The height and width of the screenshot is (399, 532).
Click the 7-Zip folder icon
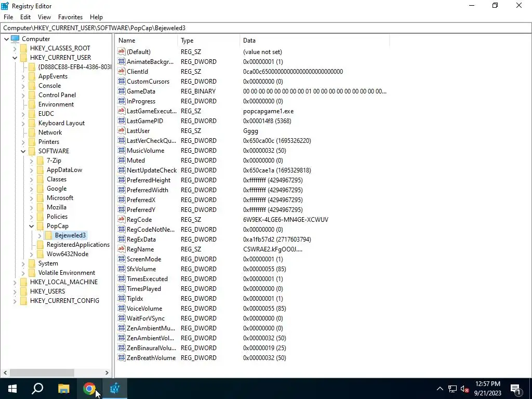tap(41, 160)
